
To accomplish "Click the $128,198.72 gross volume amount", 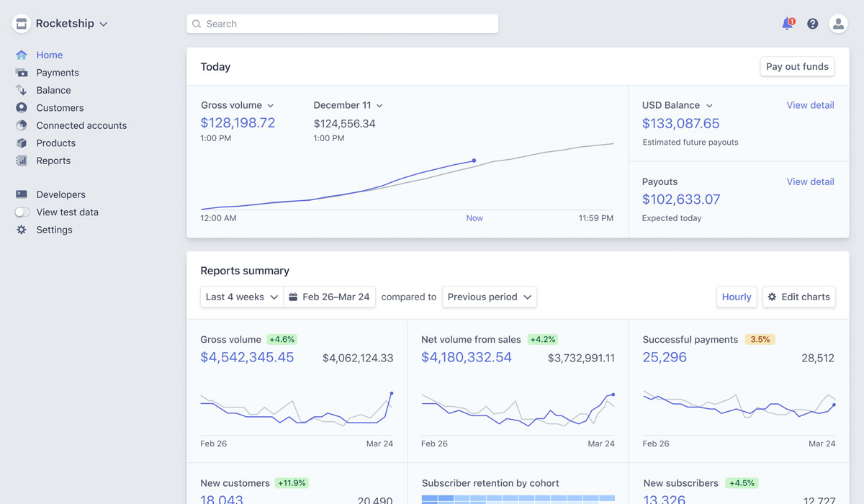I will tap(238, 122).
